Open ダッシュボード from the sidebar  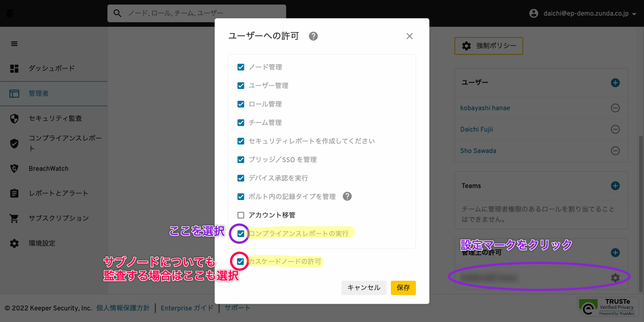pyautogui.click(x=54, y=69)
